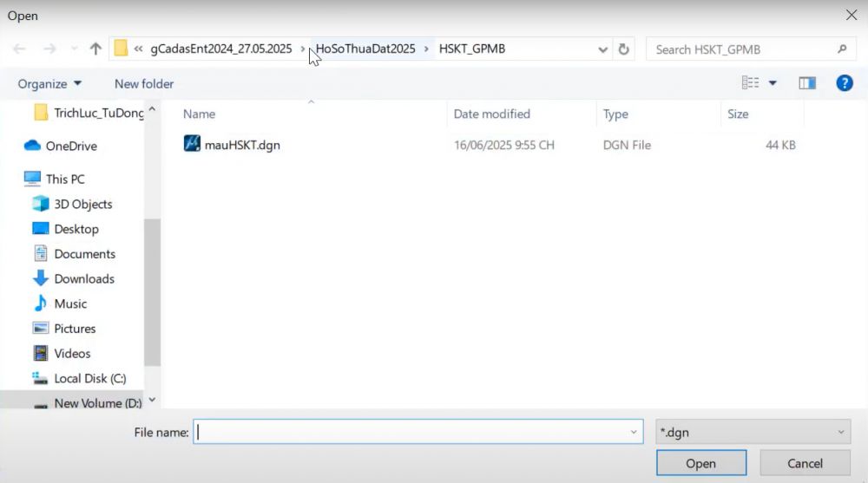Expand the address bar history dropdown
The height and width of the screenshot is (483, 868).
click(x=603, y=49)
